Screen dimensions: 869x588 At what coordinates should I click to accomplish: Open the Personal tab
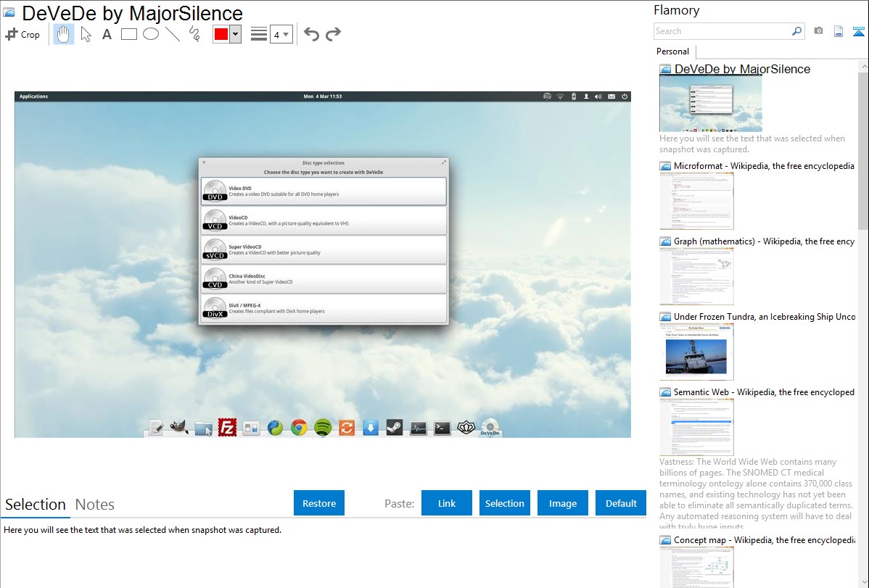pyautogui.click(x=672, y=51)
